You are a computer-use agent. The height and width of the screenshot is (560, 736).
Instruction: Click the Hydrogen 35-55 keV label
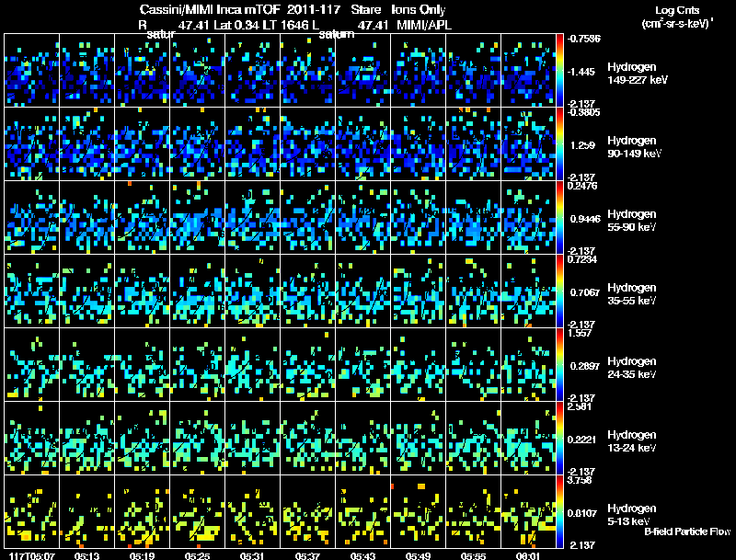(632, 294)
